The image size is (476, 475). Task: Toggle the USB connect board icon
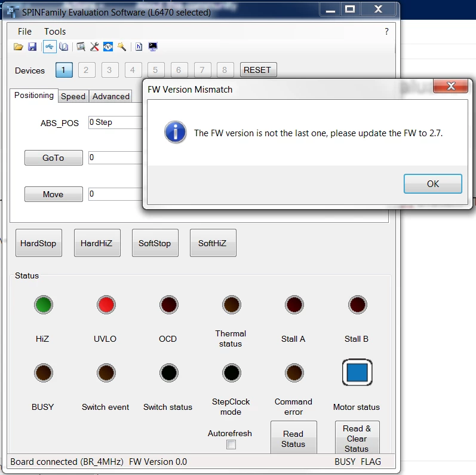[50, 47]
